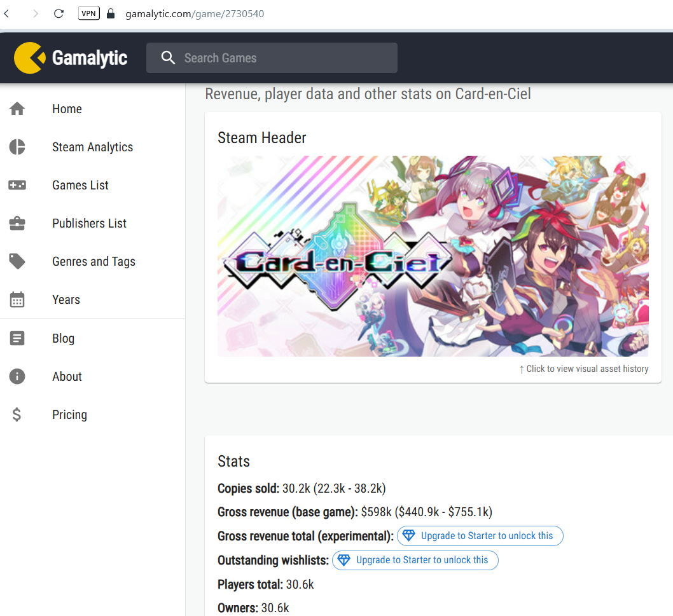The image size is (673, 616).
Task: Open the Card-en-Ciel Steam header image
Action: tap(433, 256)
